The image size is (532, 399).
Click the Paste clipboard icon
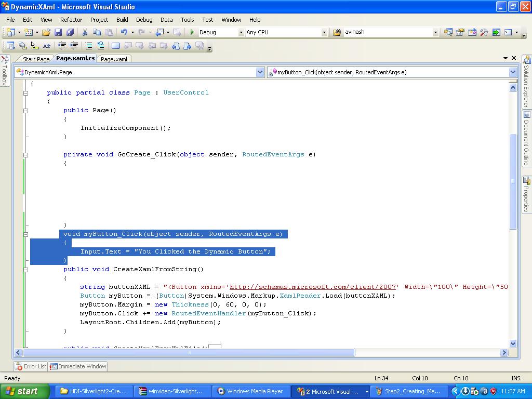[x=109, y=32]
